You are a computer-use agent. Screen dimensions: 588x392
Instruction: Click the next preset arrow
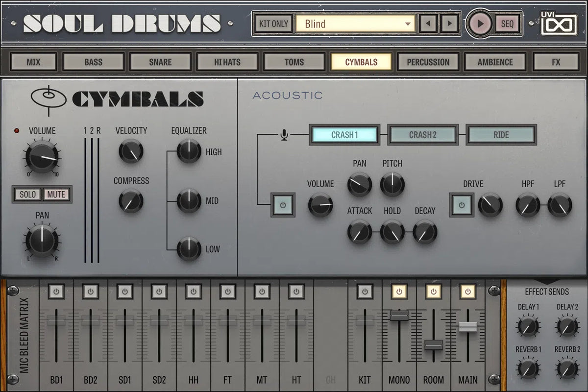click(448, 23)
